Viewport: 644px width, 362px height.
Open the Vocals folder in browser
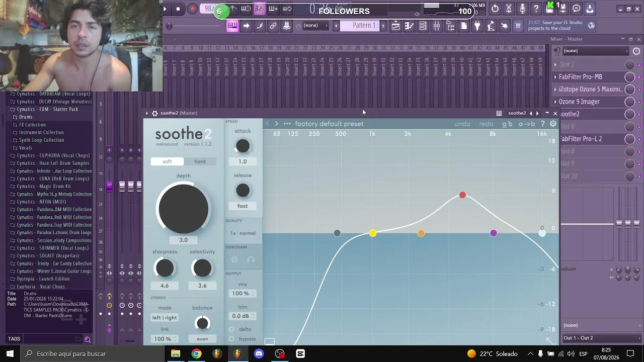click(25, 148)
